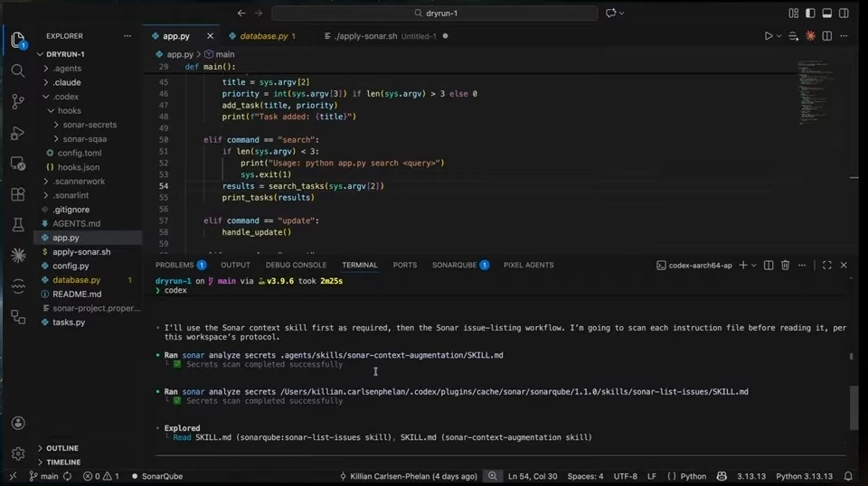The width and height of the screenshot is (868, 486).
Task: Close the app.py editor tab
Action: pyautogui.click(x=210, y=36)
